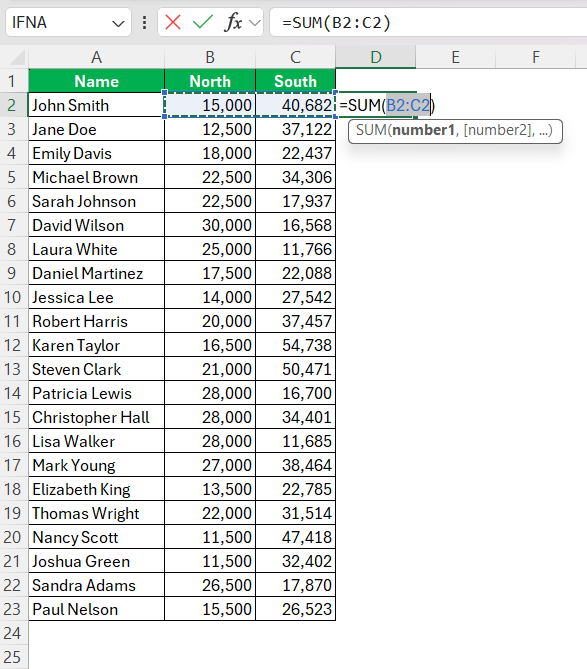Click South value 54,738
The height and width of the screenshot is (669, 587).
click(x=296, y=345)
